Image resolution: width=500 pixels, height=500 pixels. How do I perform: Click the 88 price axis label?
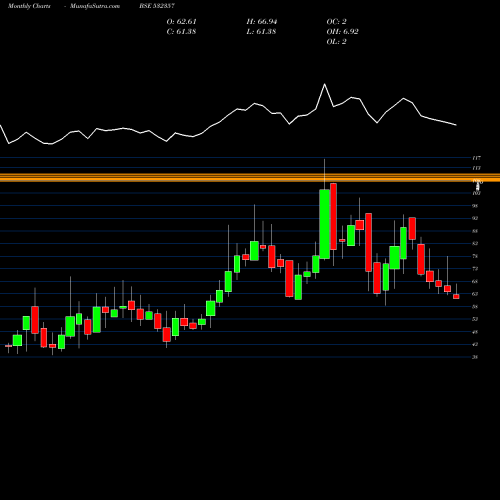coord(475,231)
